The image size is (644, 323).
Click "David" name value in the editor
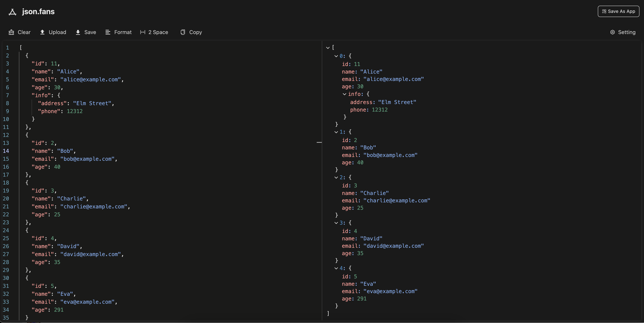(68, 246)
